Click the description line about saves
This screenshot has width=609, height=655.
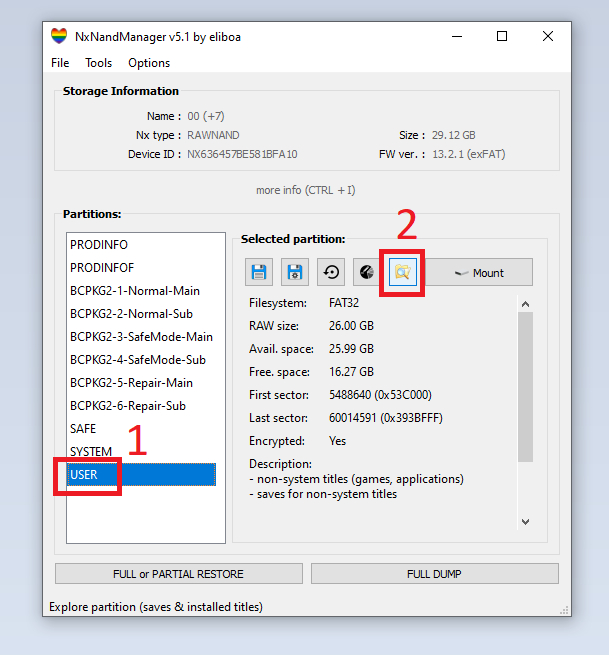pyautogui.click(x=323, y=494)
